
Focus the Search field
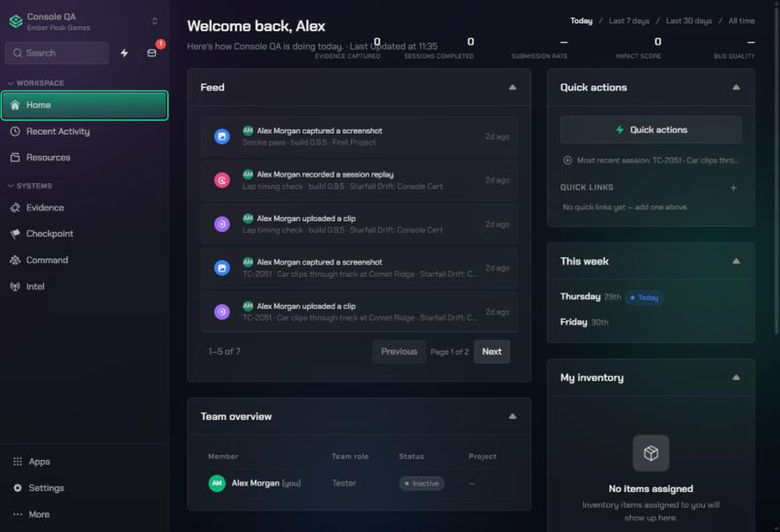point(57,53)
